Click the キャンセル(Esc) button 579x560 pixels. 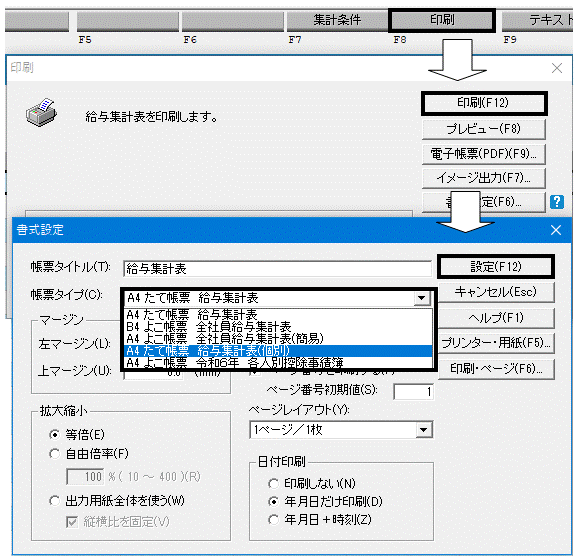(x=496, y=292)
